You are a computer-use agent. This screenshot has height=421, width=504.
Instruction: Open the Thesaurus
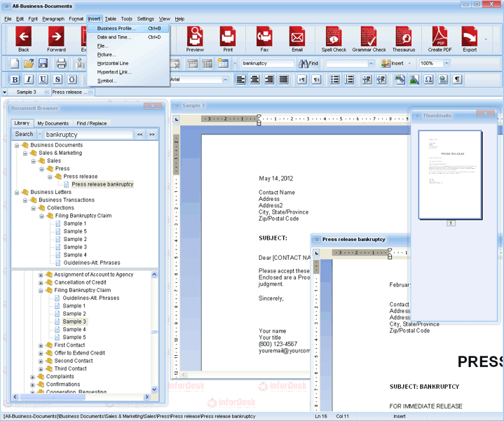403,39
